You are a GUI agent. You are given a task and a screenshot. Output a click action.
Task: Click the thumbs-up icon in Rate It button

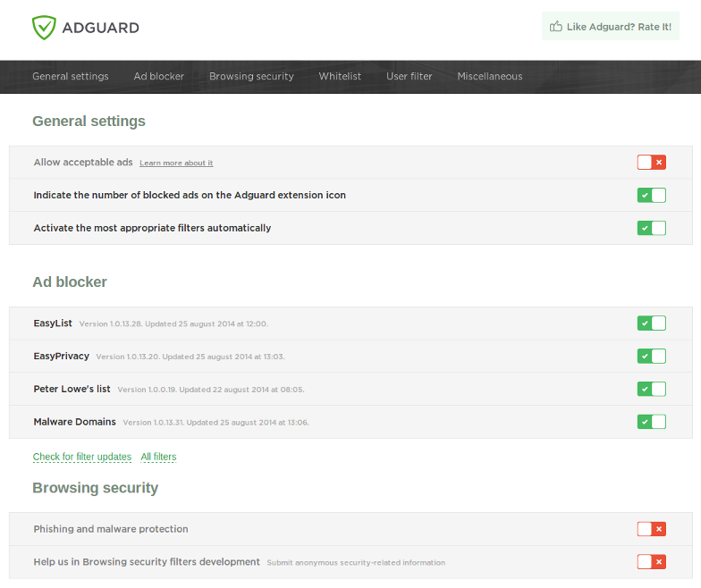pyautogui.click(x=556, y=27)
